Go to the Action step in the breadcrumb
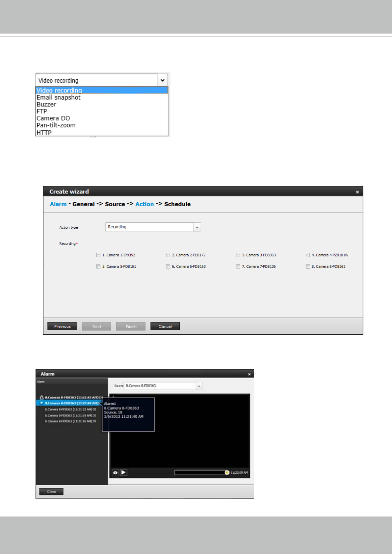Image resolution: width=392 pixels, height=554 pixels. (x=144, y=204)
